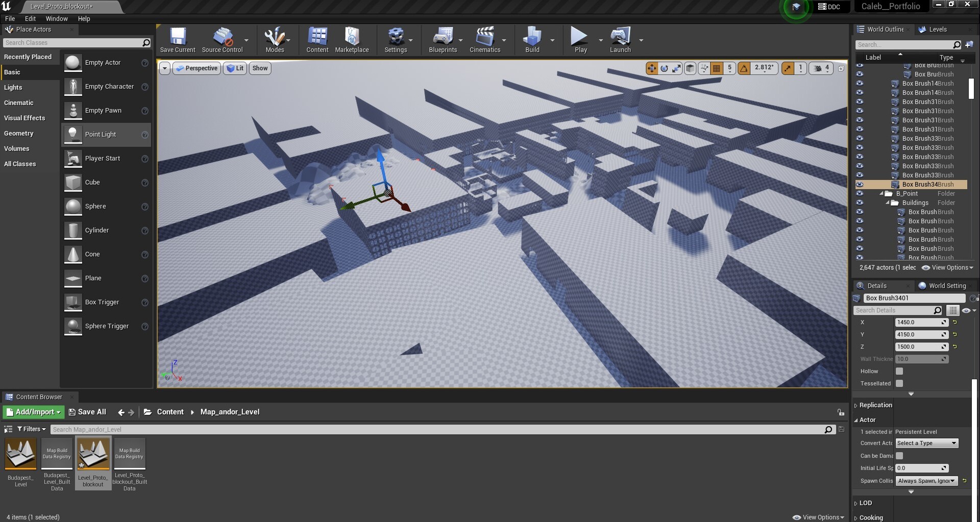This screenshot has height=522, width=980.
Task: Open the Window menu
Action: pyautogui.click(x=57, y=18)
